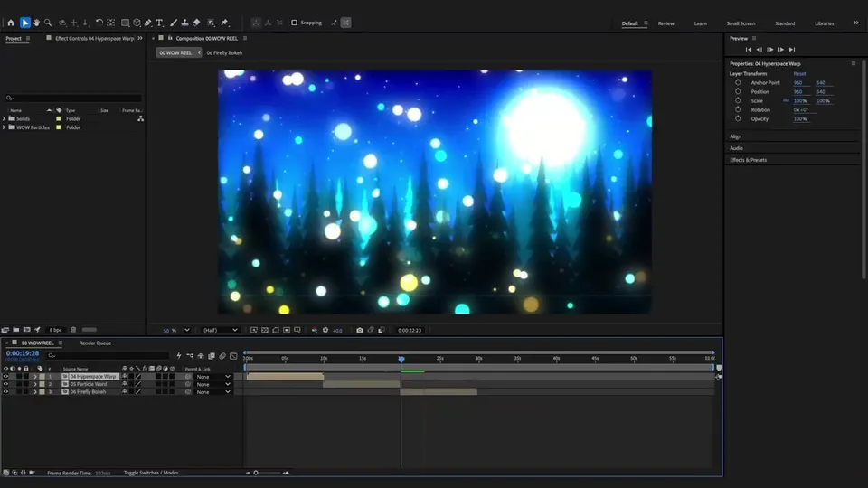Select the Clone Stamp tool
Image resolution: width=868 pixels, height=488 pixels.
pos(184,23)
